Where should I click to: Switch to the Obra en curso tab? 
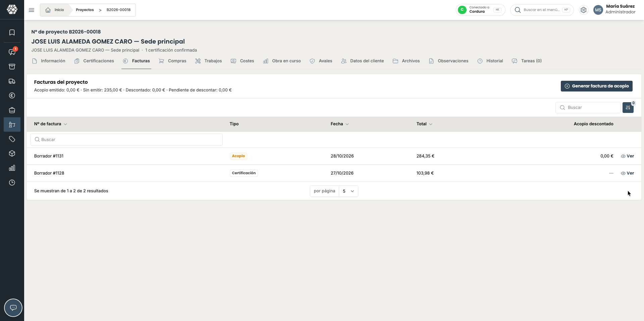(x=282, y=61)
